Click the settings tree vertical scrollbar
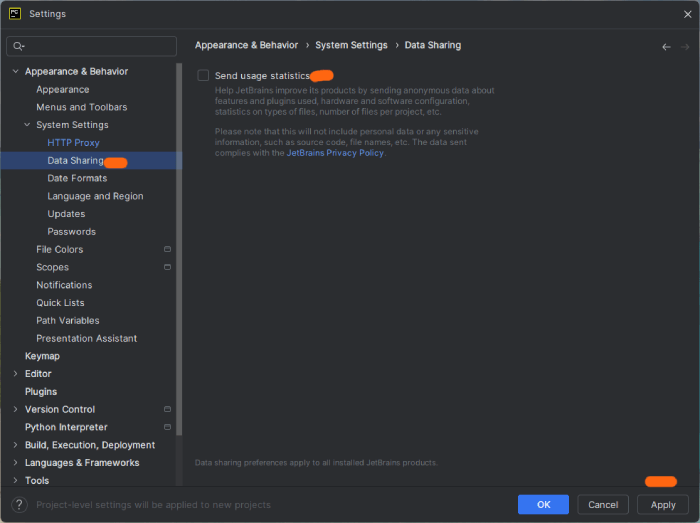Screen dimensions: 700x523 [x=179, y=250]
